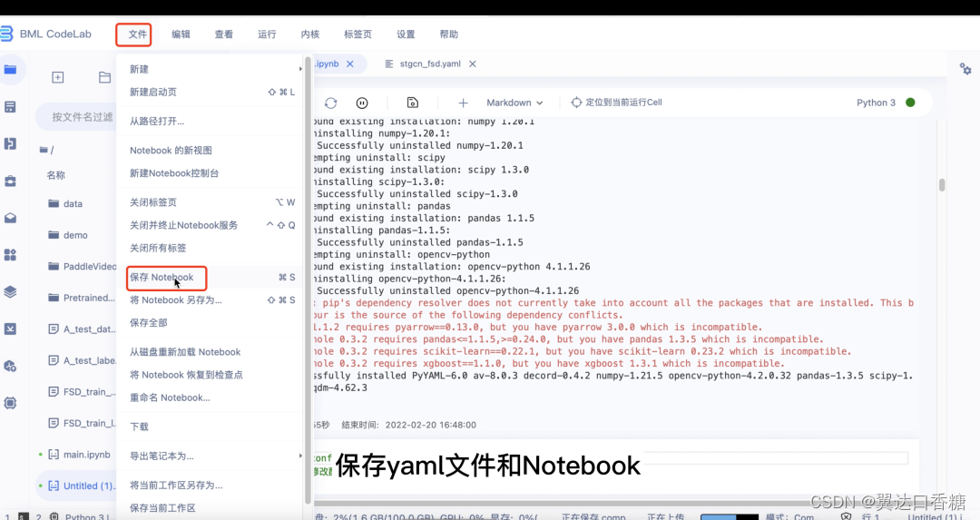Click the download-box icon in left sidebar
The height and width of the screenshot is (520, 980).
click(x=10, y=329)
